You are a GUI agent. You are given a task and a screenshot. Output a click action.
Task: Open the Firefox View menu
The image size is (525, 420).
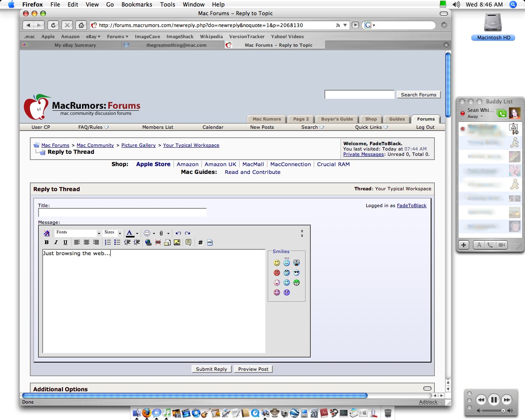tap(92, 5)
